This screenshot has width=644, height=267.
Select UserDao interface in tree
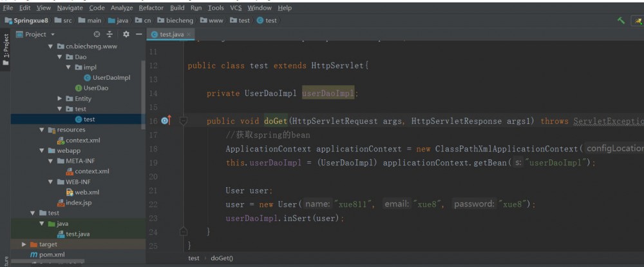pos(91,88)
